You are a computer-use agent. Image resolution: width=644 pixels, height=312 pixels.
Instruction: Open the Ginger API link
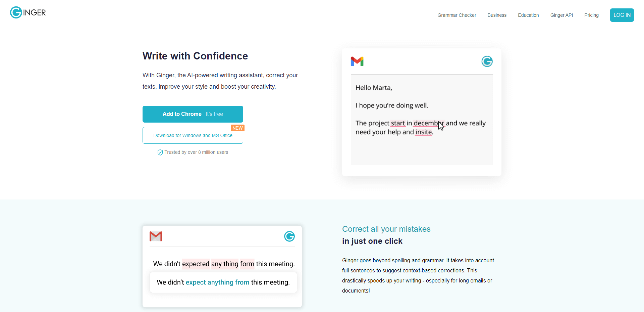(x=561, y=15)
